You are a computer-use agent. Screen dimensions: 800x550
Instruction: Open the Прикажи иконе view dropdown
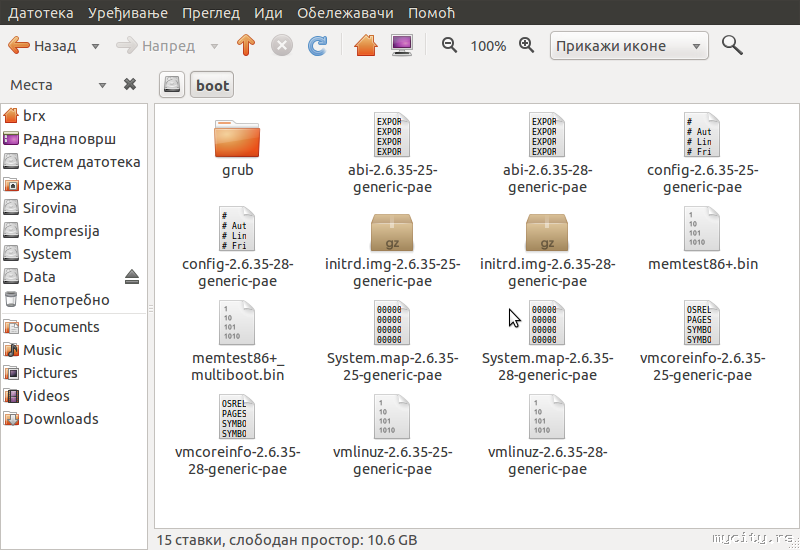pyautogui.click(x=629, y=46)
